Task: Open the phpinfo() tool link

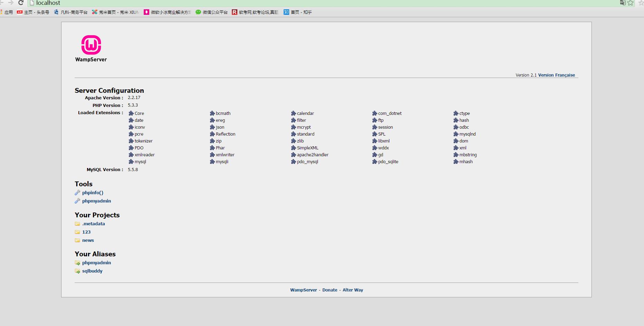Action: (x=93, y=192)
